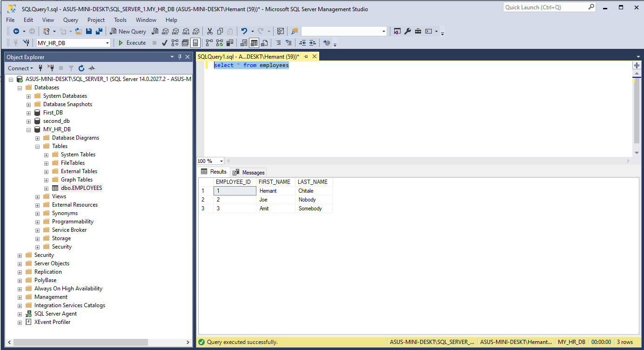Toggle Include Live Query Statistics
644x350 pixels.
point(219,43)
